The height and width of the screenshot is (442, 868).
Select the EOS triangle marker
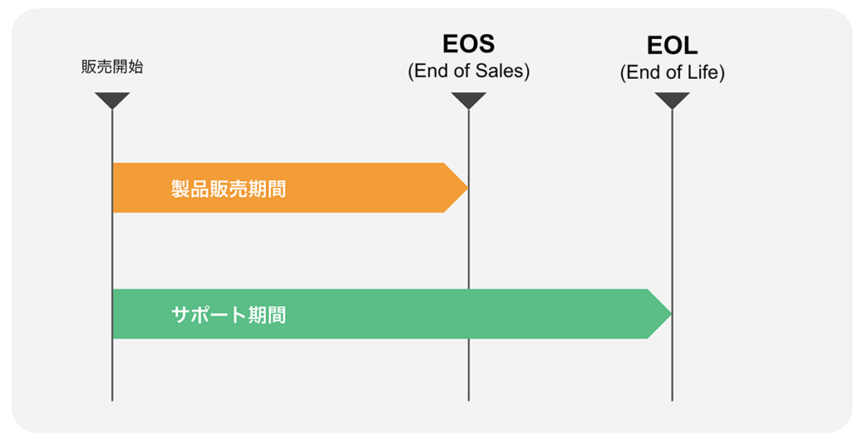pos(469,100)
